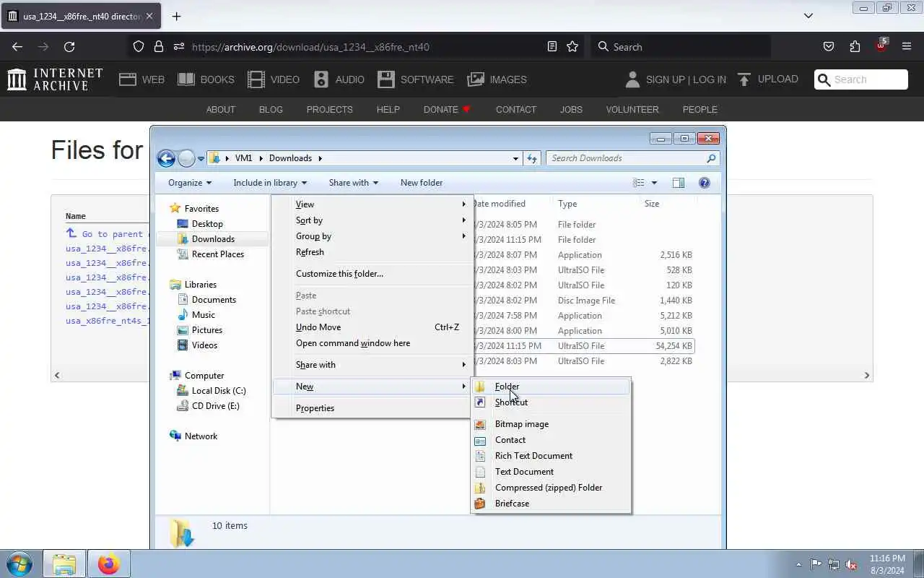The width and height of the screenshot is (924, 578).
Task: Choose Shortcut in New submenu
Action: (551, 402)
